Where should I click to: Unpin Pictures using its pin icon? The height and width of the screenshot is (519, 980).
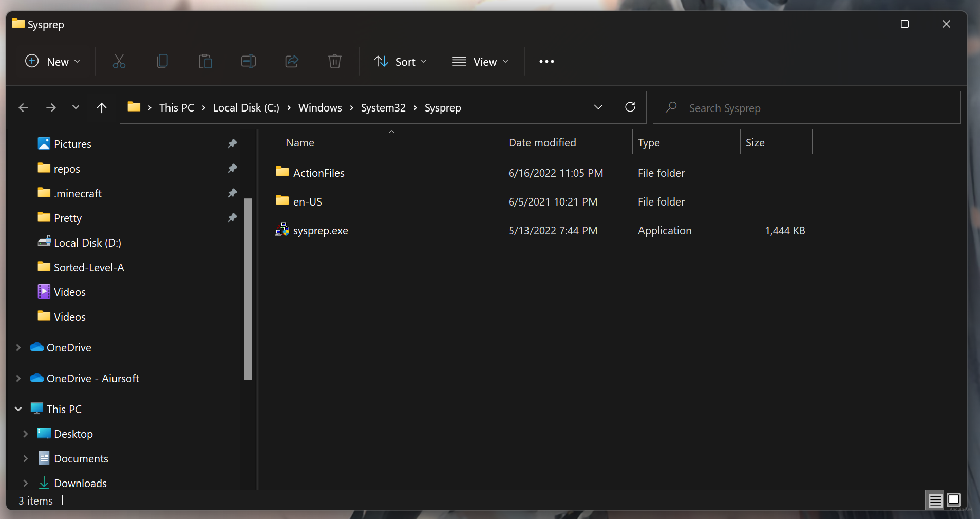[232, 143]
